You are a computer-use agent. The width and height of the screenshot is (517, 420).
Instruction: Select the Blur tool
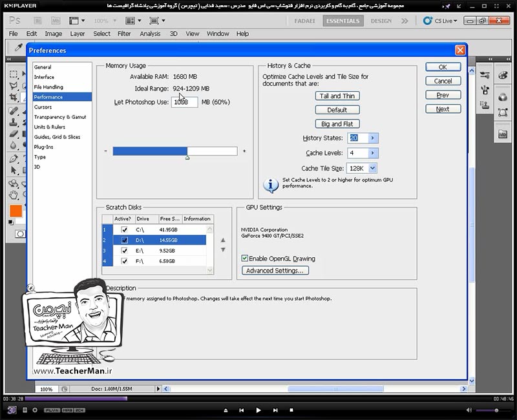tap(14, 145)
